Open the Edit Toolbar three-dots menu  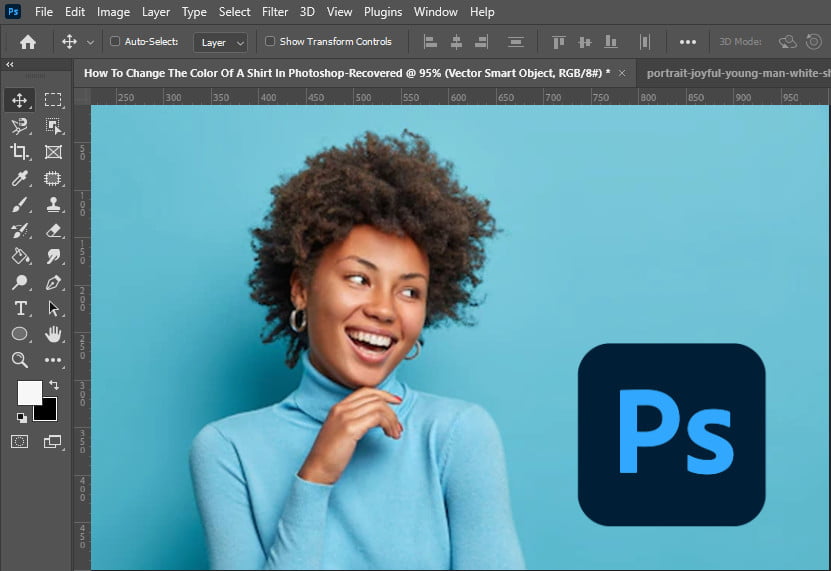[x=52, y=360]
